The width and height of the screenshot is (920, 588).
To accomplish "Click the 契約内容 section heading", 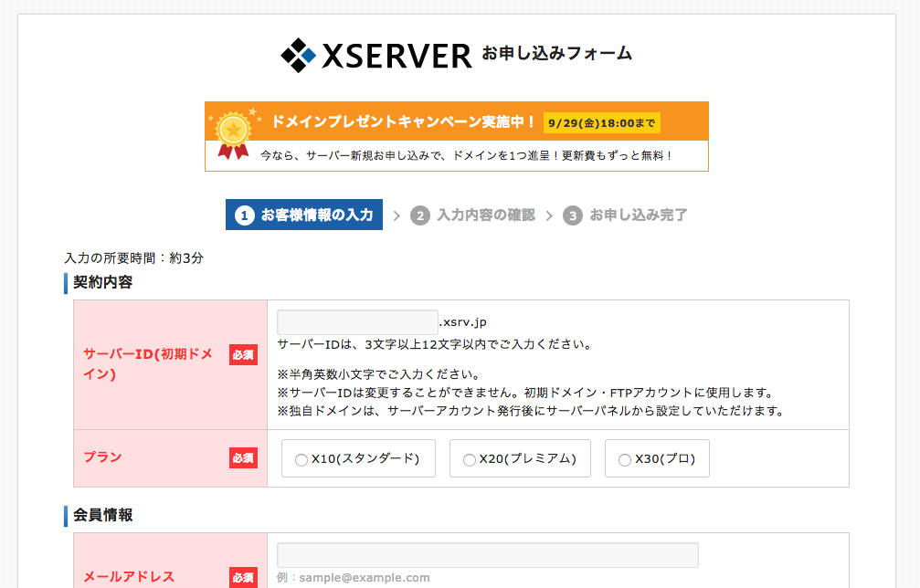I will (102, 282).
